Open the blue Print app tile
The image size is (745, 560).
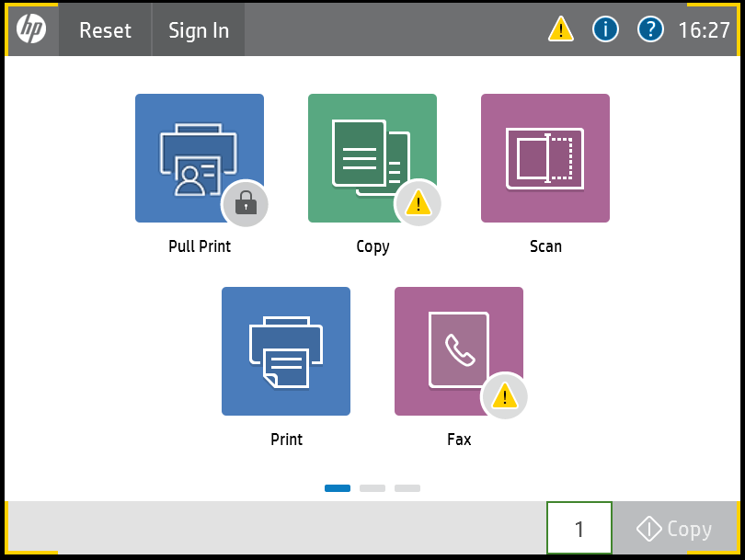pyautogui.click(x=285, y=350)
